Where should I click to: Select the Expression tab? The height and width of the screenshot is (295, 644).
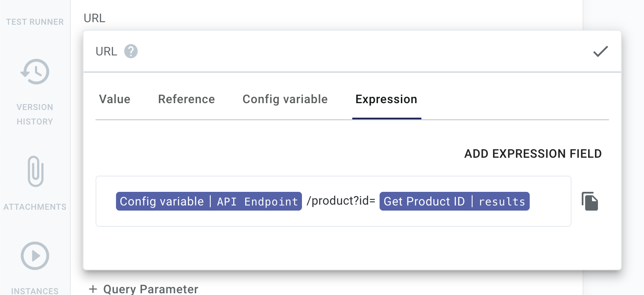pyautogui.click(x=386, y=99)
